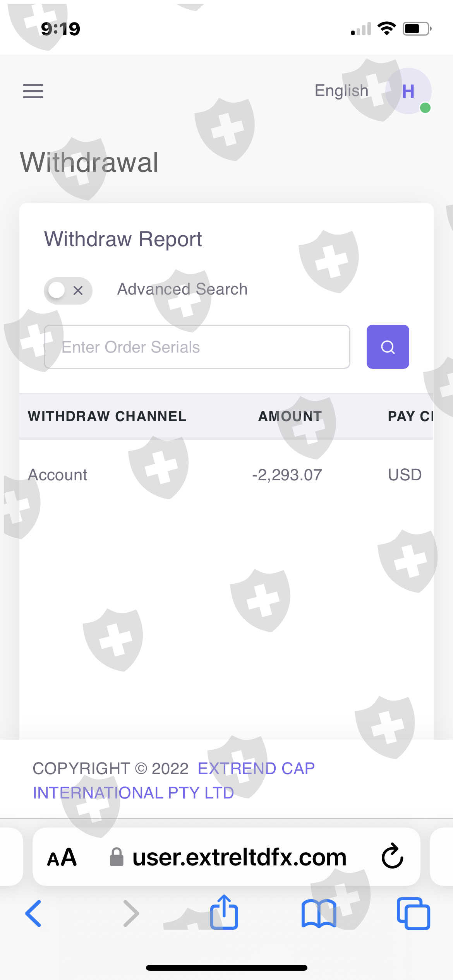Open Safari bookmarks
Image resolution: width=453 pixels, height=980 pixels.
319,913
